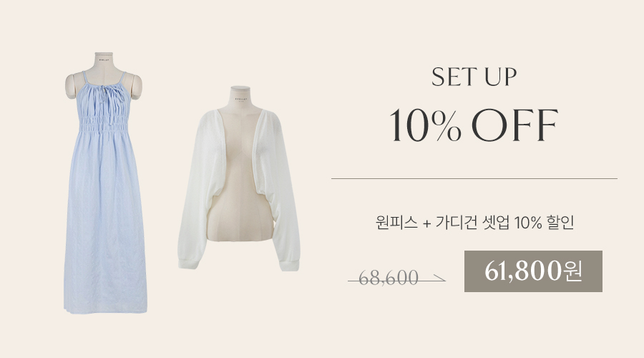Click the hem of the blue dress

(106, 309)
